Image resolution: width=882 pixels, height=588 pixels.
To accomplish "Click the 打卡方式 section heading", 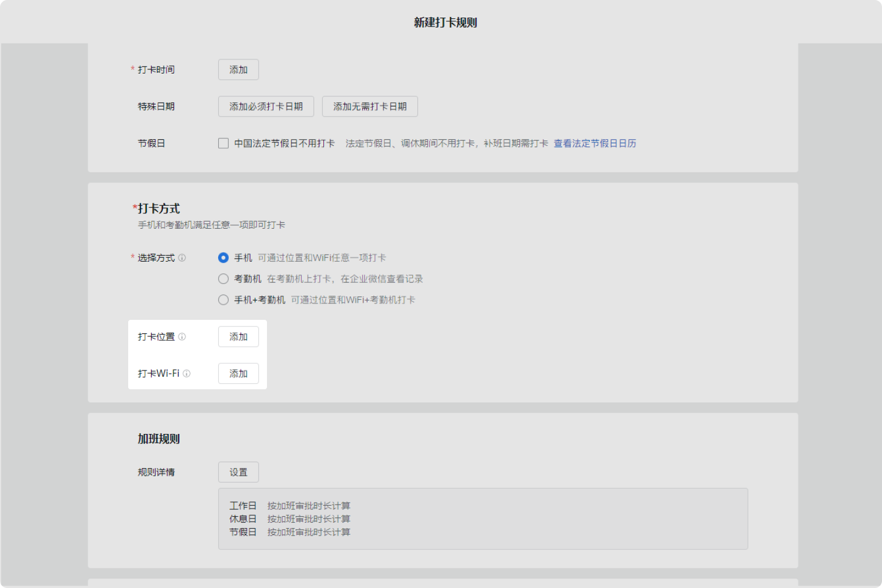I will [x=158, y=209].
